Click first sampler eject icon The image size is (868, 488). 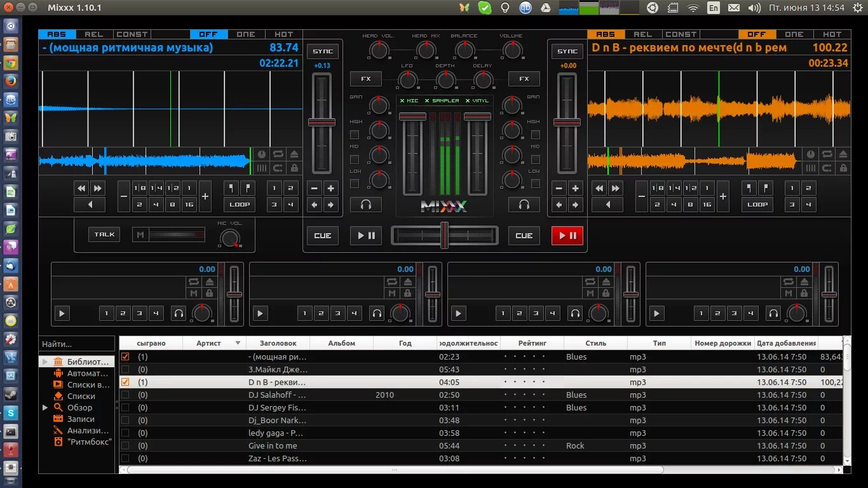[210, 281]
